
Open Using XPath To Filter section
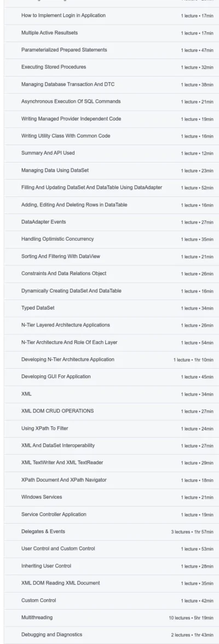[111, 428]
